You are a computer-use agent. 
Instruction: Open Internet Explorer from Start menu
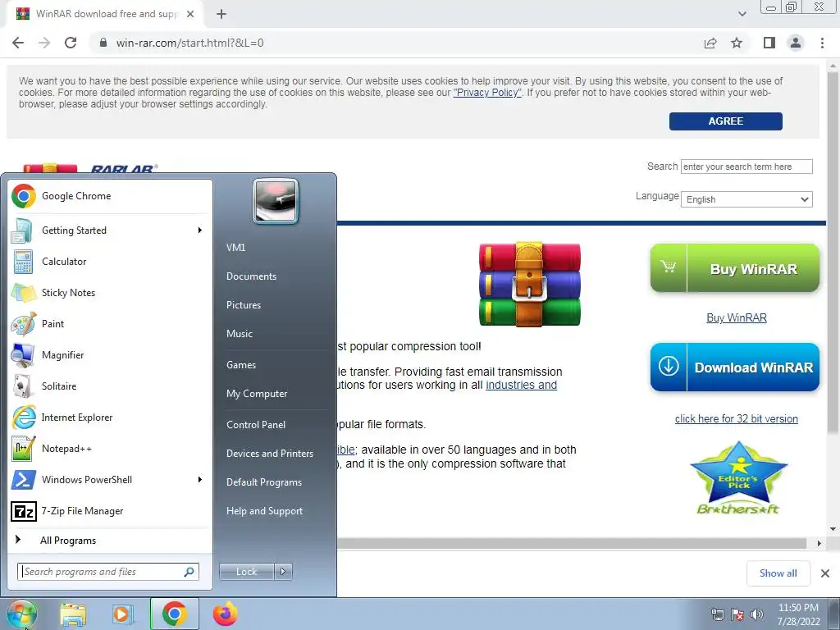[x=110, y=418]
